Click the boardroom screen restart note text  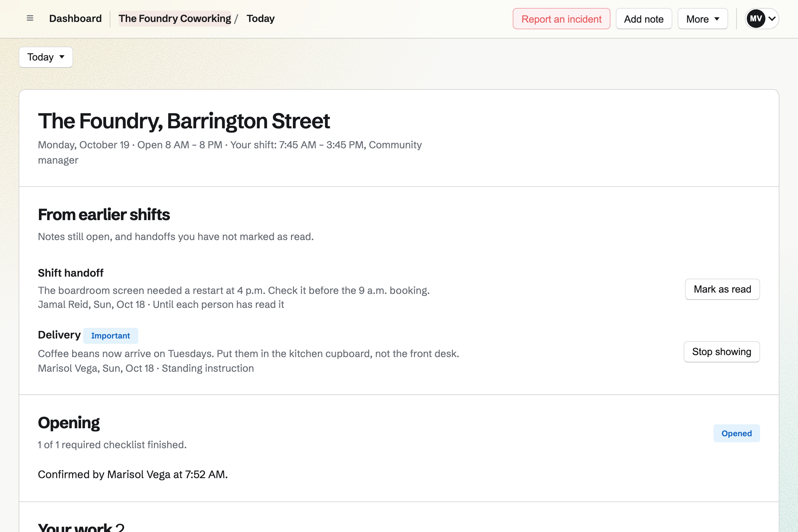pyautogui.click(x=234, y=290)
